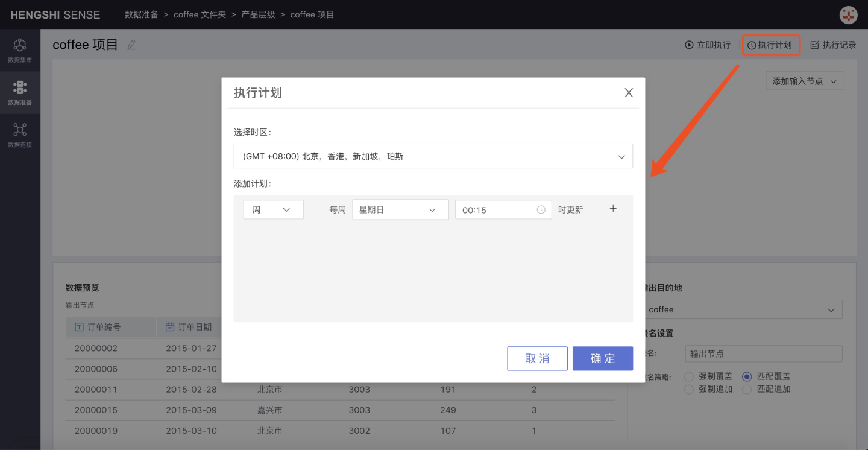868x450 pixels.
Task: Click the clock icon in time field
Action: [x=541, y=210]
